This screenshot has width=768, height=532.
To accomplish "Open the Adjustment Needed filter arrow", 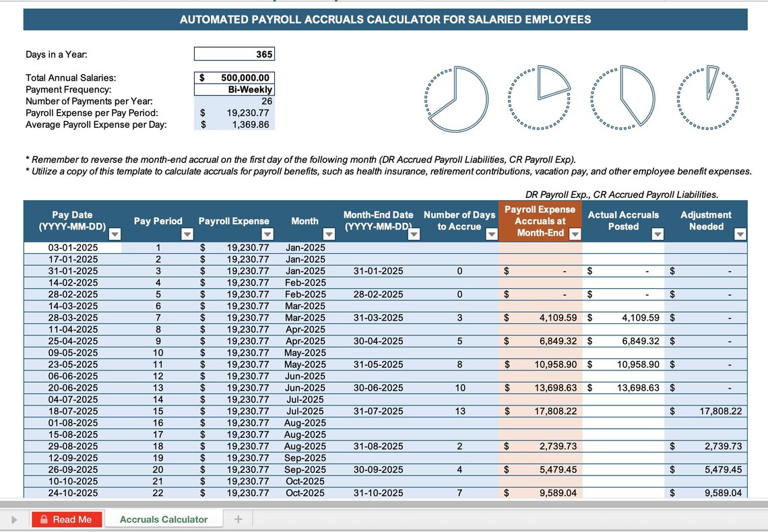I will point(740,234).
